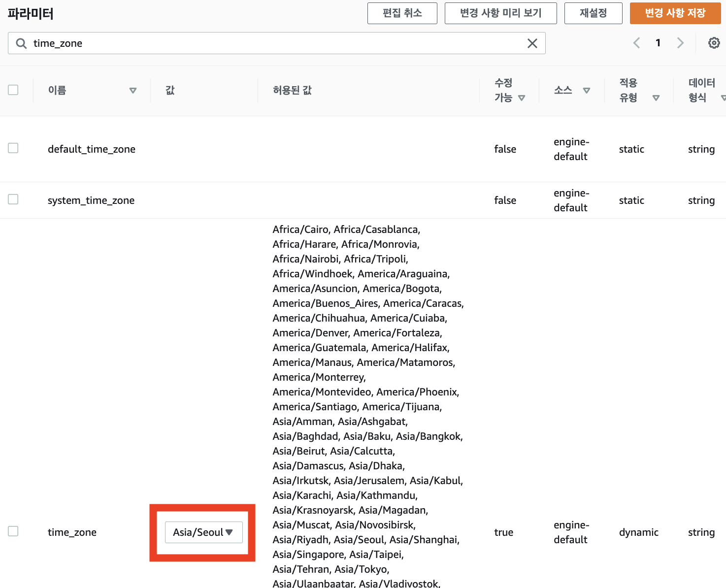Click false in system_time_zone row
The width and height of the screenshot is (726, 588).
[x=505, y=200]
